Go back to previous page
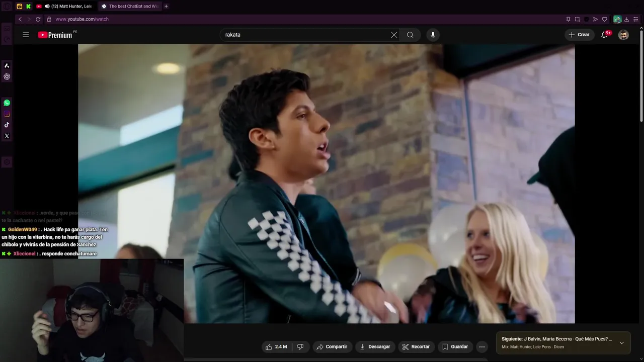Viewport: 644px width, 362px height. (20, 19)
